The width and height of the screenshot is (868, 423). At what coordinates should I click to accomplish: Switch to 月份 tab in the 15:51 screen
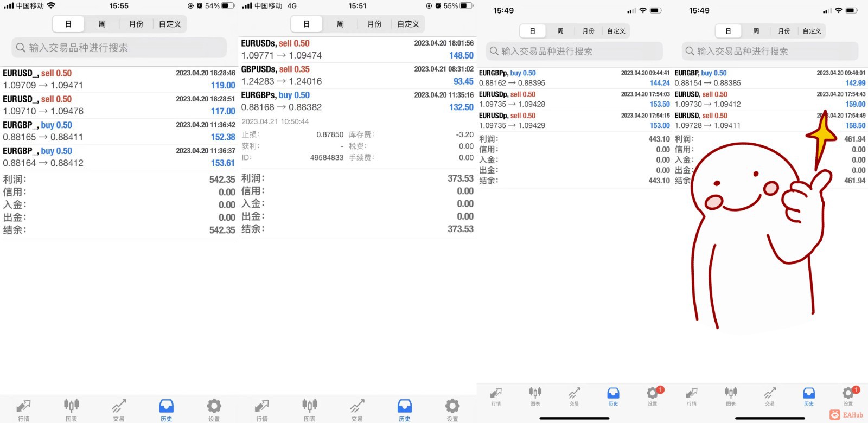coord(374,24)
